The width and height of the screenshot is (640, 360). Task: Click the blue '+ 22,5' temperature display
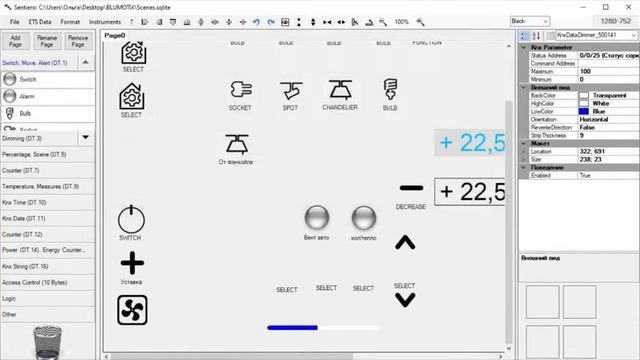pyautogui.click(x=470, y=143)
